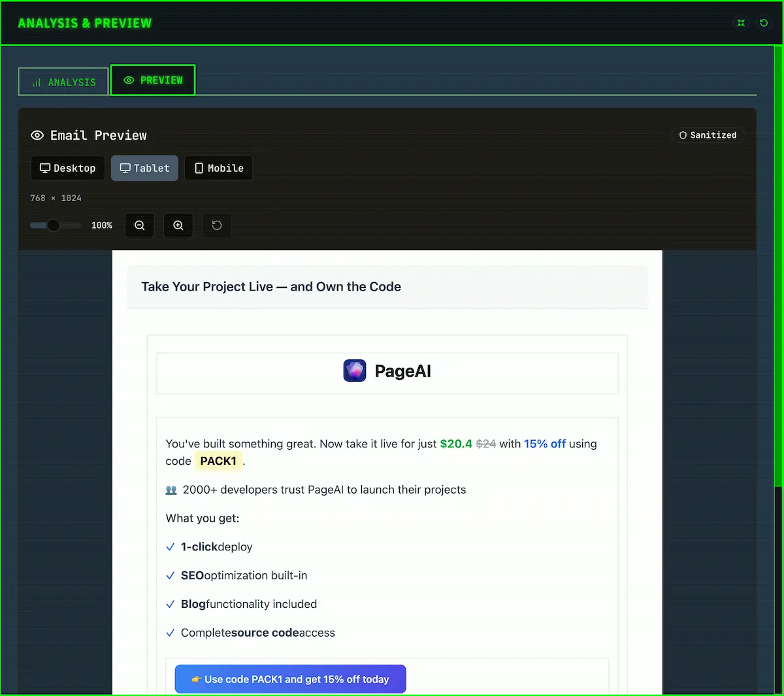Click the 'Email Preview' heading text

[x=99, y=135]
